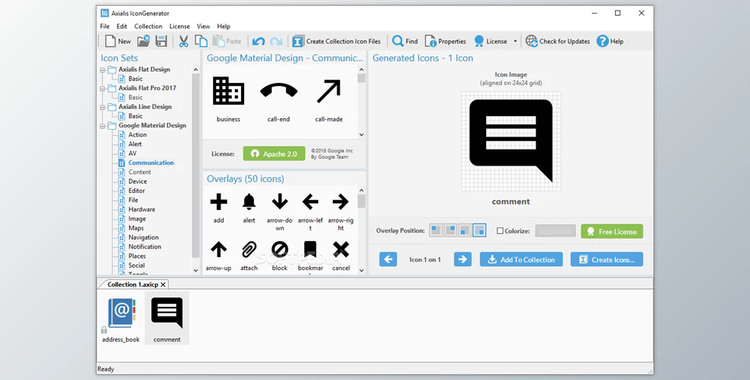
Task: Open the File menu
Action: pyautogui.click(x=105, y=26)
